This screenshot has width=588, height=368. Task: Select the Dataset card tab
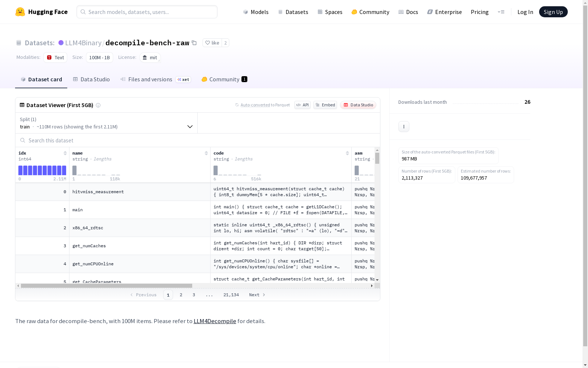coord(41,79)
